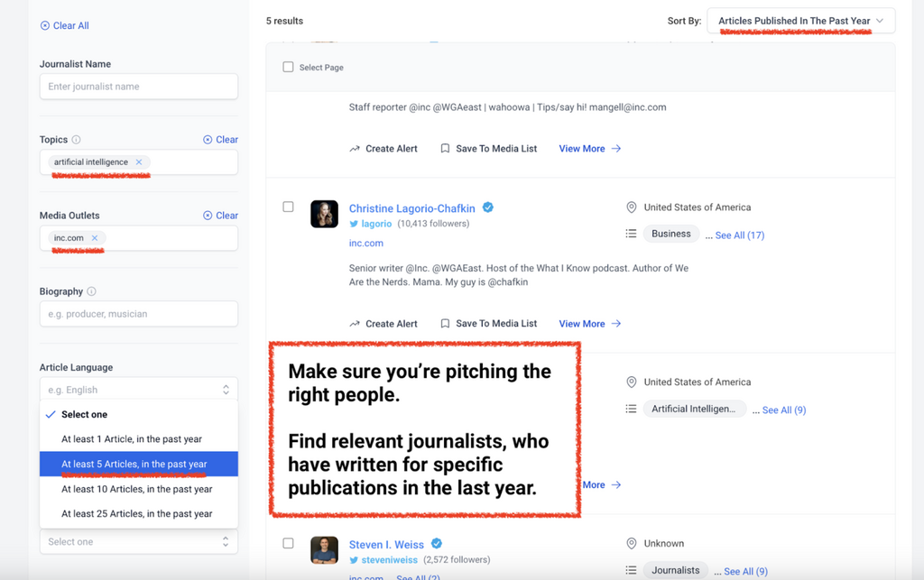Viewport: 924px width, 580px height.
Task: Remove the artificial intelligence topic tag
Action: [x=139, y=162]
